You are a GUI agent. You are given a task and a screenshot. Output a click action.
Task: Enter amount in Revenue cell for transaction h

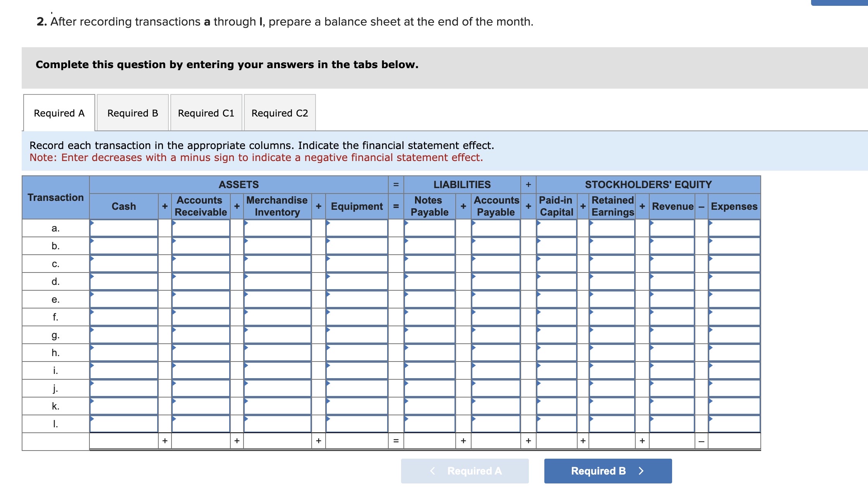(x=672, y=353)
